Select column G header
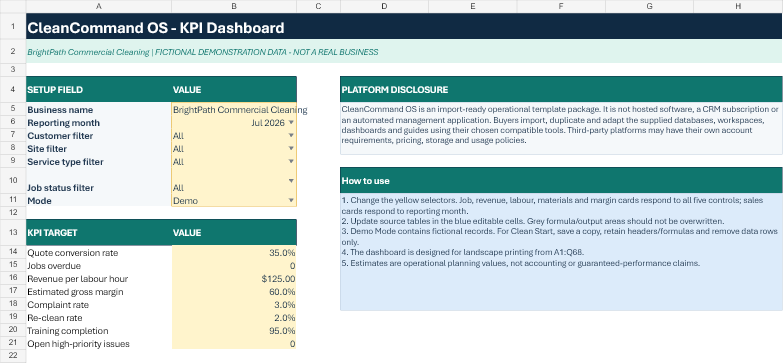 [x=649, y=6]
